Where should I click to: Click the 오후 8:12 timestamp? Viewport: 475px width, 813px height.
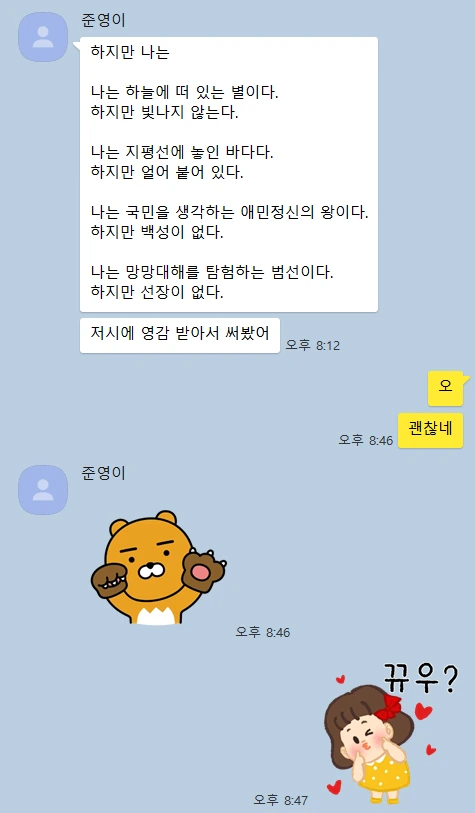313,345
